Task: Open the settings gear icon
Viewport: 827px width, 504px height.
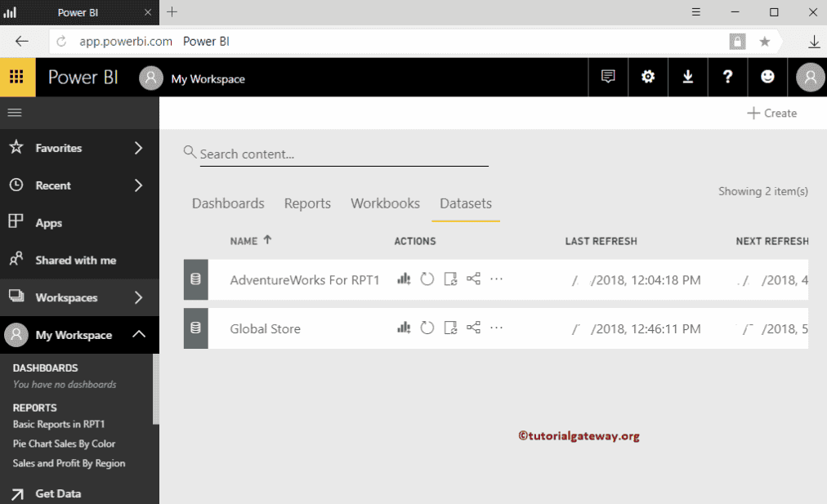Action: click(648, 77)
